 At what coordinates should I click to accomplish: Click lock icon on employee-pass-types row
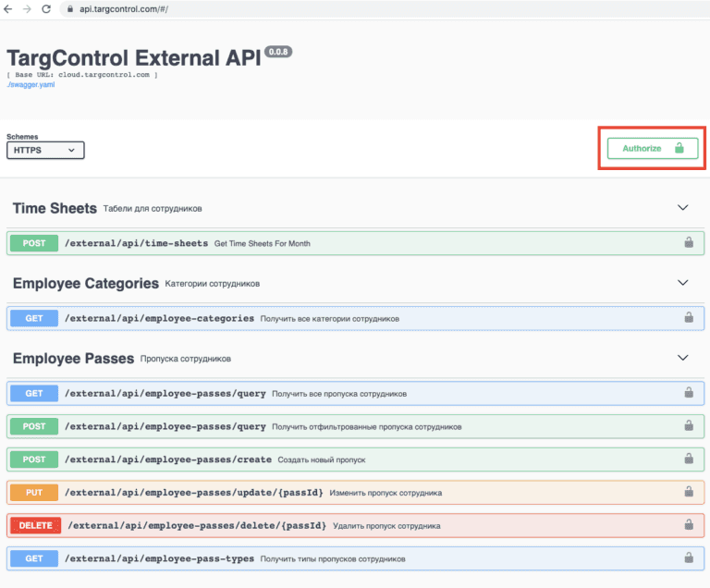689,557
